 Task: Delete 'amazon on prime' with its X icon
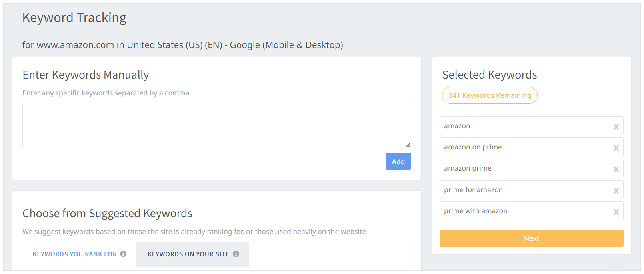coord(616,148)
